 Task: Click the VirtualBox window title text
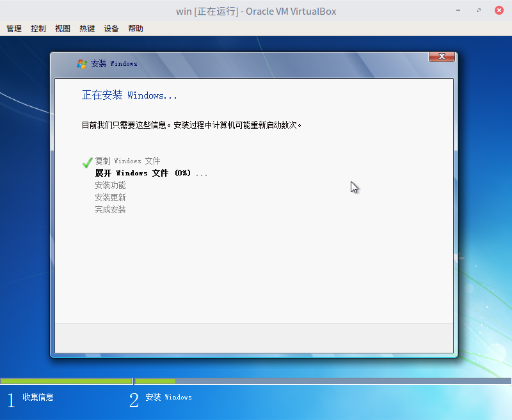click(256, 12)
